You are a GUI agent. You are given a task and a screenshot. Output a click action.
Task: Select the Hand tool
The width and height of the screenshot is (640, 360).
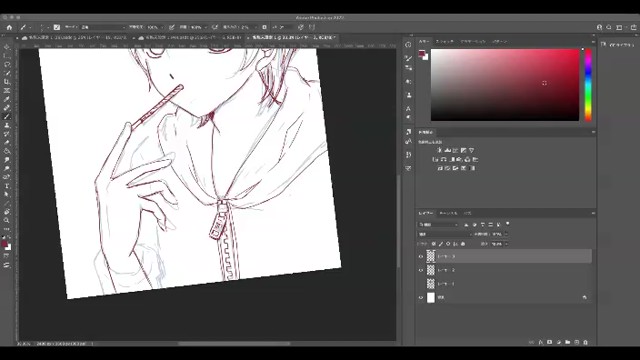(7, 212)
